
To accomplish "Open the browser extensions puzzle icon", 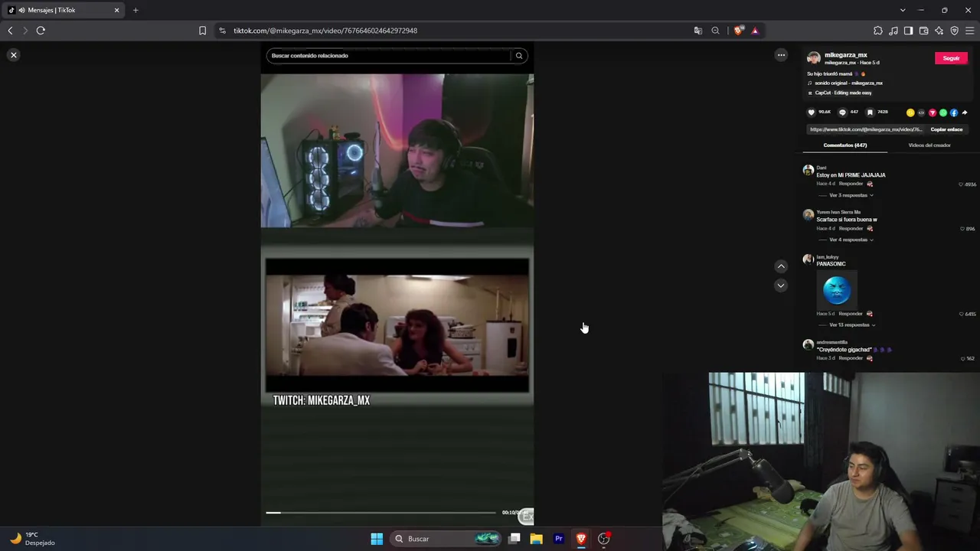I will (x=877, y=31).
